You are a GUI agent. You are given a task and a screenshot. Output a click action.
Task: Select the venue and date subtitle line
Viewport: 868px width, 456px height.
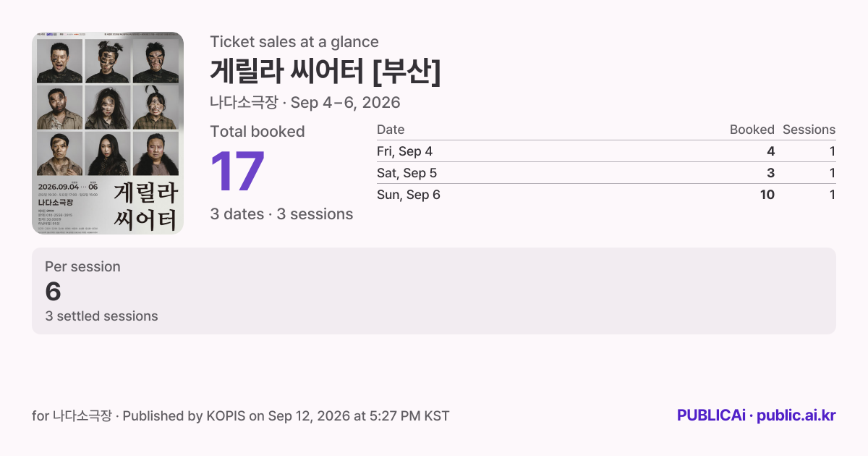point(305,103)
